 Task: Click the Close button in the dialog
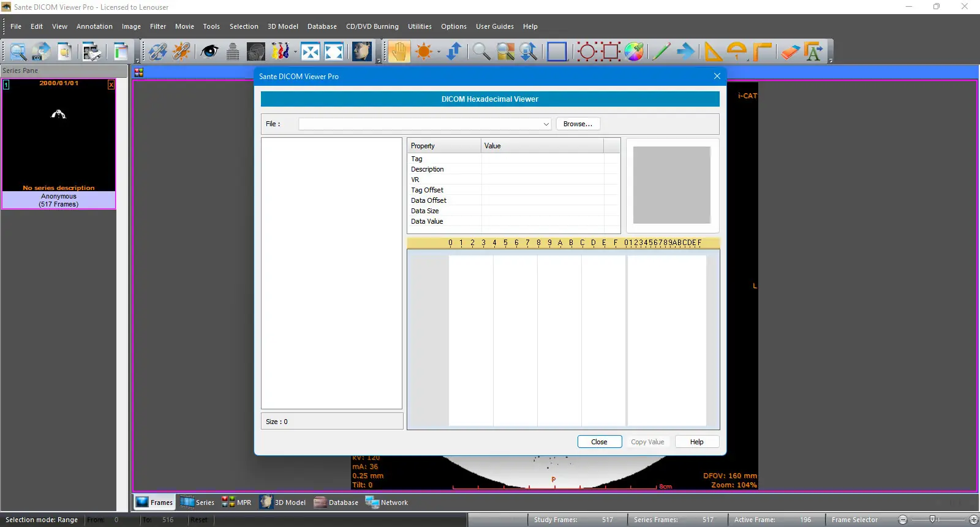(600, 442)
